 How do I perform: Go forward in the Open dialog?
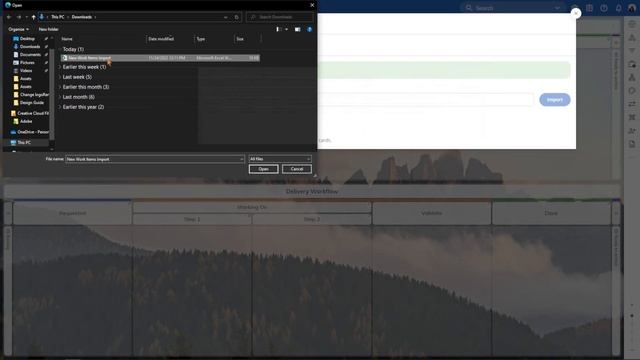click(x=19, y=17)
